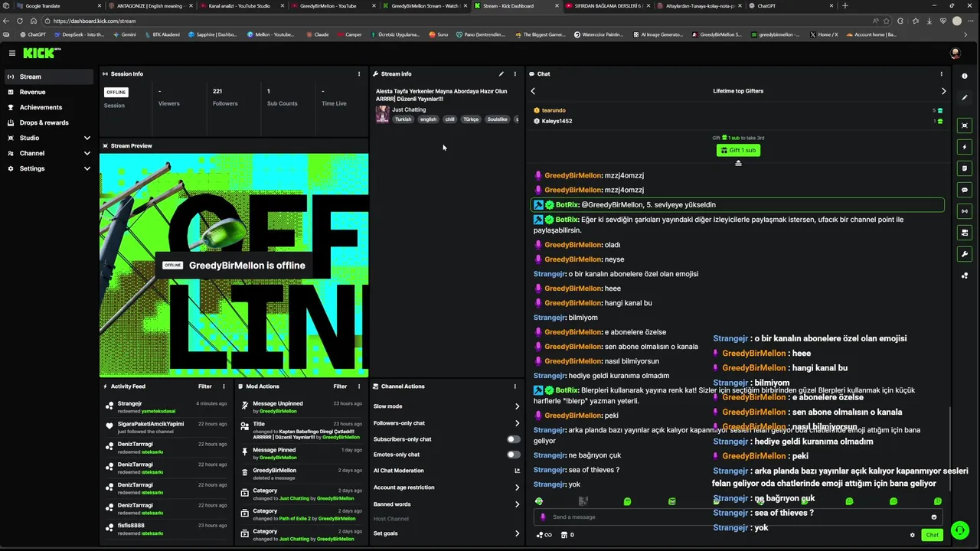Viewport: 980px width, 551px height.
Task: Open Slow mode options
Action: click(446, 406)
